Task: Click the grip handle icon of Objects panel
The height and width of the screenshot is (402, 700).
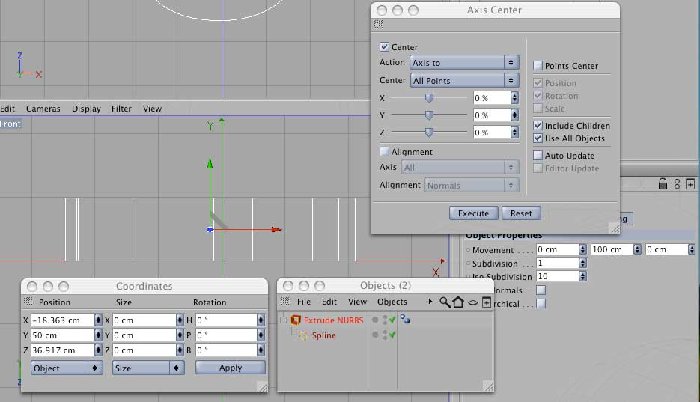Action: [285, 302]
